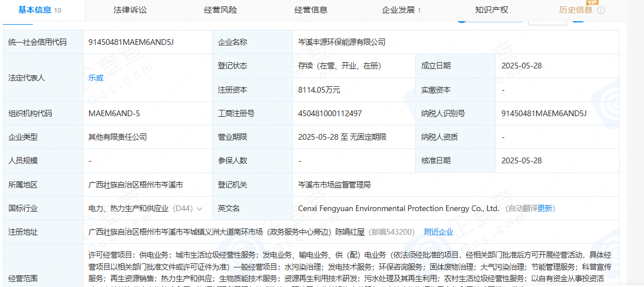Select the credit code 91450481MAEM6AND5J value

click(131, 42)
